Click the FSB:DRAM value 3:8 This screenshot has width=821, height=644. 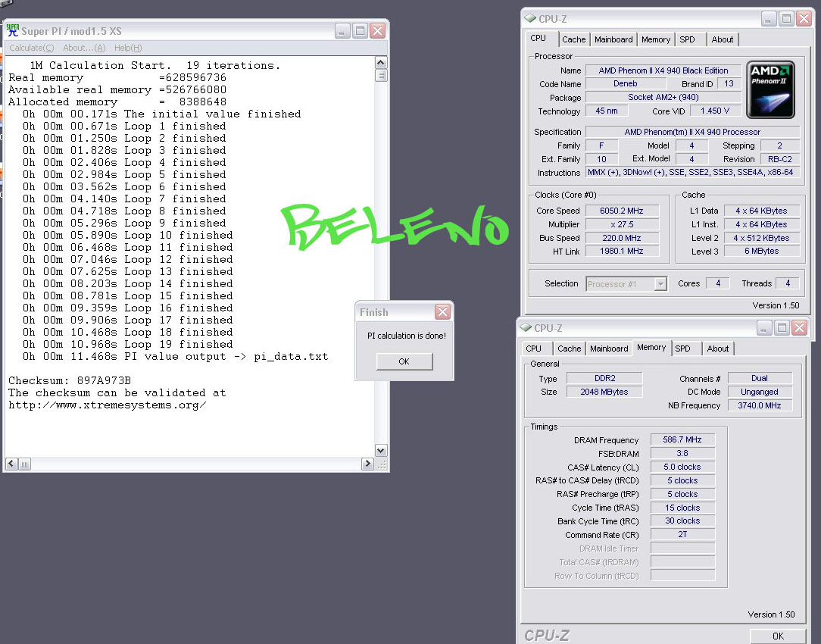[682, 453]
